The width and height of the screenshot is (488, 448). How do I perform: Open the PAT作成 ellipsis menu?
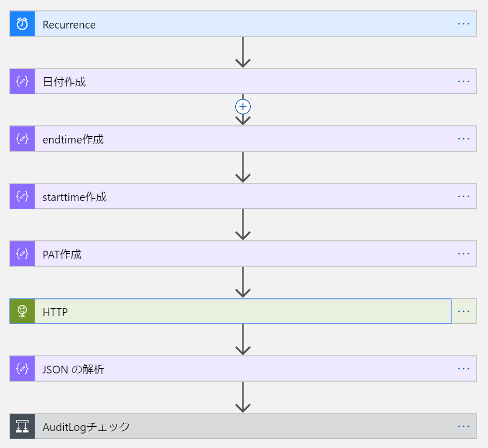(464, 254)
